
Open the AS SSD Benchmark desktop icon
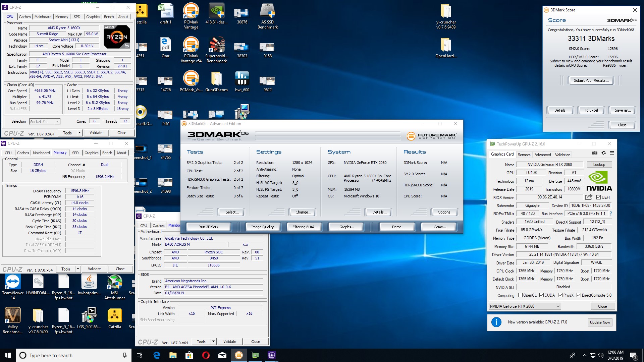268,16
